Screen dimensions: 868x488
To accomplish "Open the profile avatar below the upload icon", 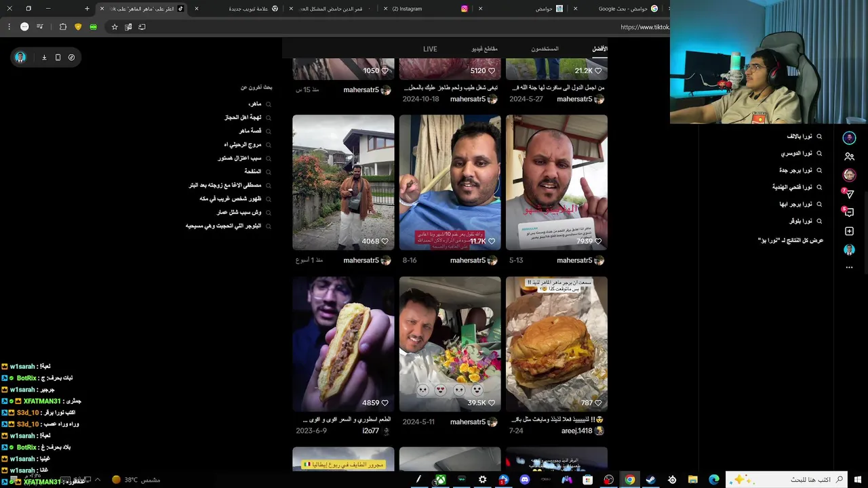I will [849, 250].
